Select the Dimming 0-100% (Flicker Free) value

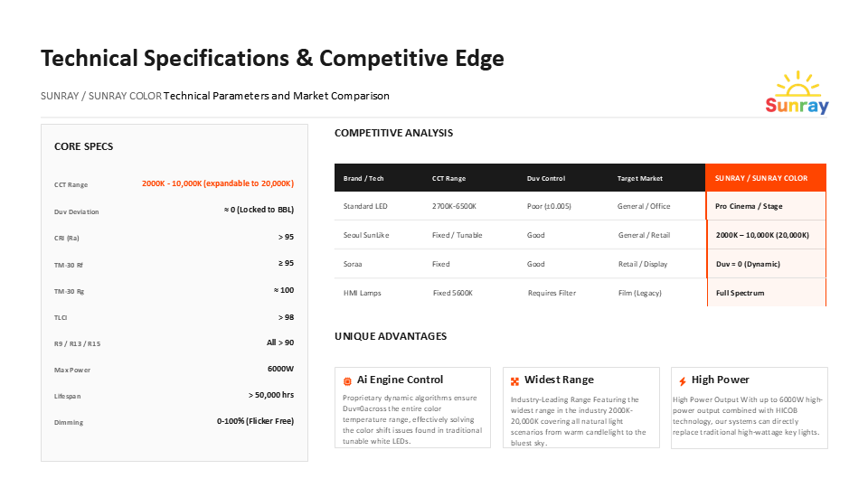[x=255, y=421]
